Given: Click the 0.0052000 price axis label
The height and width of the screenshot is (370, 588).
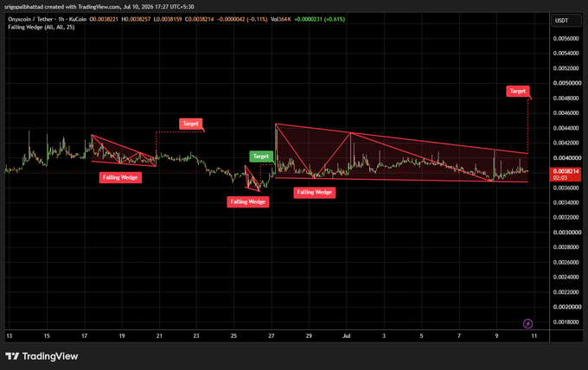Looking at the screenshot, I should [x=566, y=68].
